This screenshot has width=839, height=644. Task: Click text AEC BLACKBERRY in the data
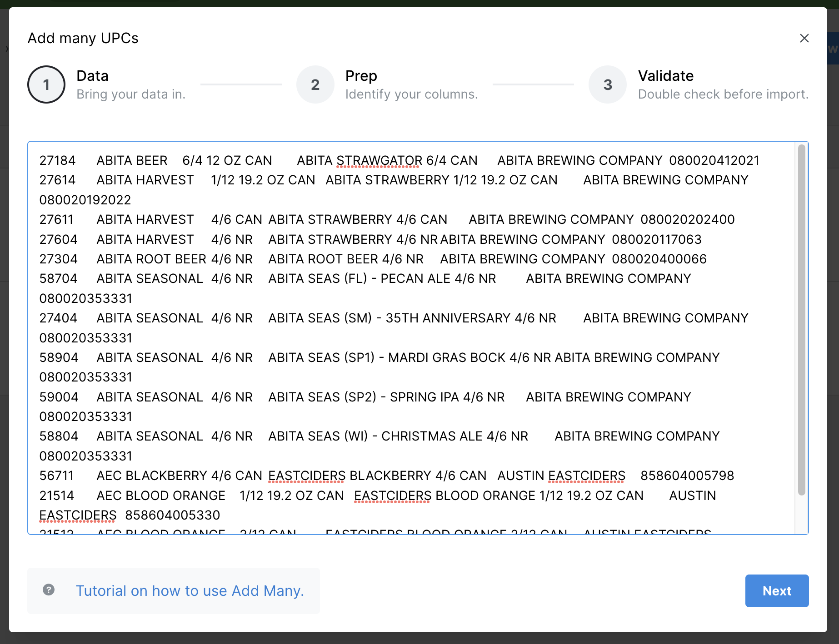click(152, 476)
